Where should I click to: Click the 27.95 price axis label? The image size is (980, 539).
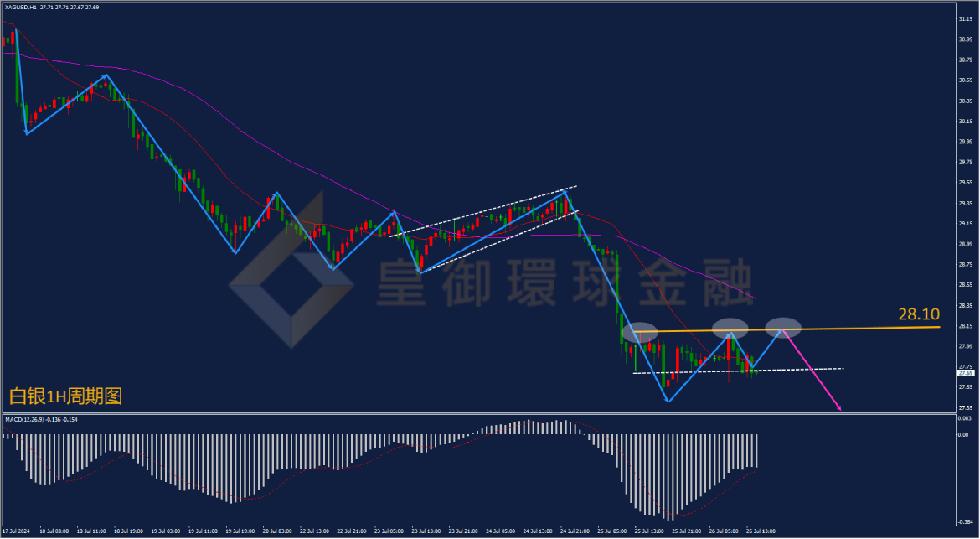pyautogui.click(x=965, y=346)
